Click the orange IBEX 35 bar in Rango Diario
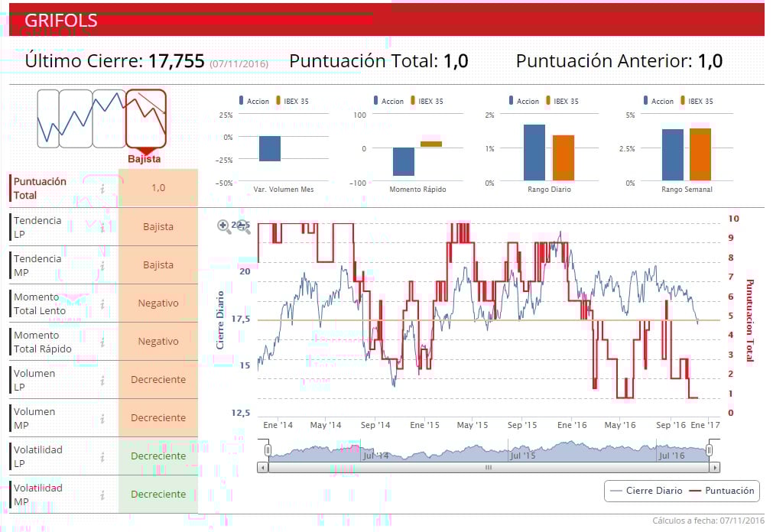 coord(563,157)
